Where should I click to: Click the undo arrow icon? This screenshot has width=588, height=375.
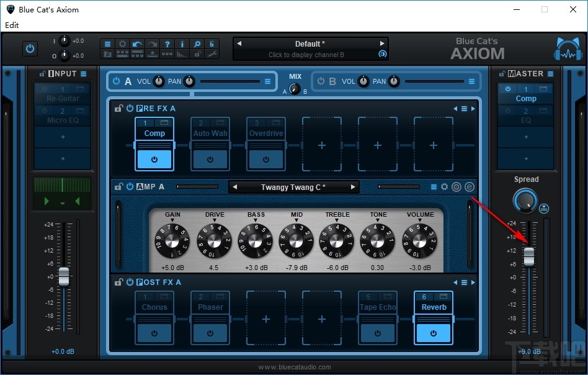click(137, 44)
